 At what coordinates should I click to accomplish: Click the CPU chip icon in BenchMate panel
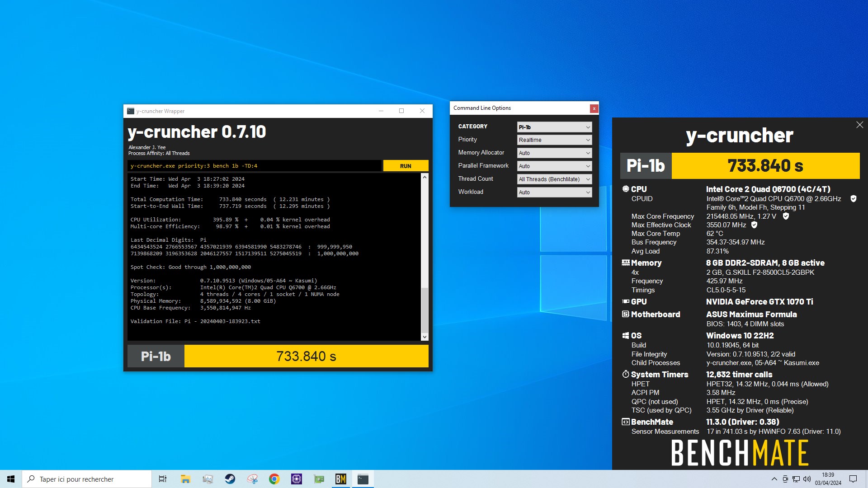626,189
